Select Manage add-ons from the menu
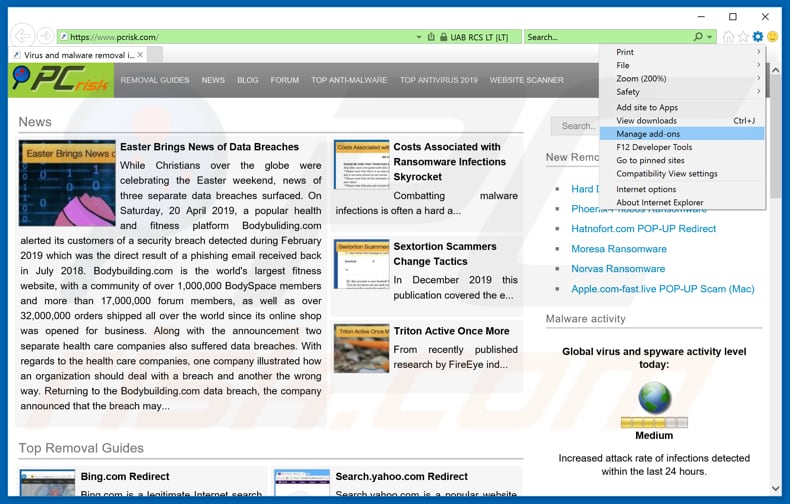This screenshot has width=790, height=504. [648, 133]
